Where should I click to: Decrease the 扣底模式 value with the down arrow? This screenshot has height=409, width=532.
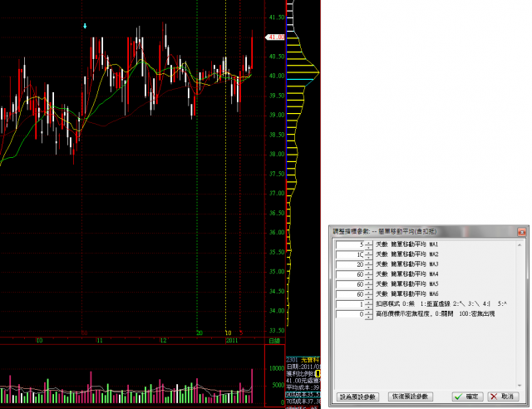(x=369, y=307)
